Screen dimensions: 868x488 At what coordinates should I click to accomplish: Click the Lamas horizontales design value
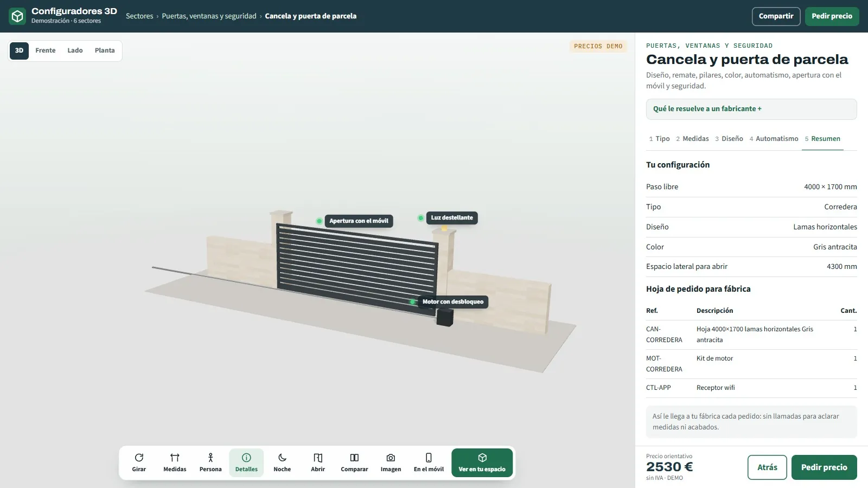coord(825,227)
